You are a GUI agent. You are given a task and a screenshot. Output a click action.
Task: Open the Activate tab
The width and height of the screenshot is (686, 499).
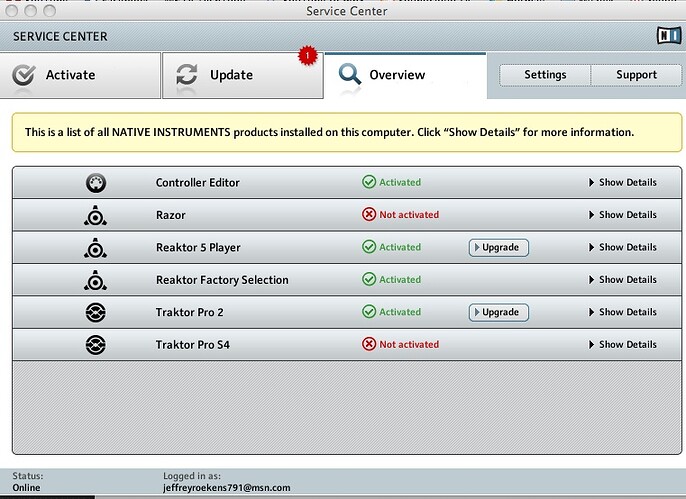(x=80, y=75)
